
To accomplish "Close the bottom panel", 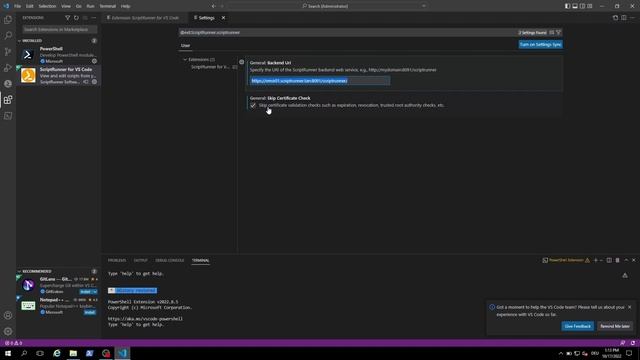I will (x=633, y=260).
